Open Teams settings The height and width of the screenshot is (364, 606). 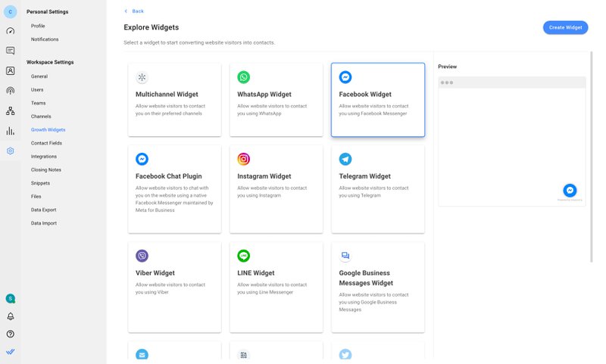pyautogui.click(x=39, y=103)
